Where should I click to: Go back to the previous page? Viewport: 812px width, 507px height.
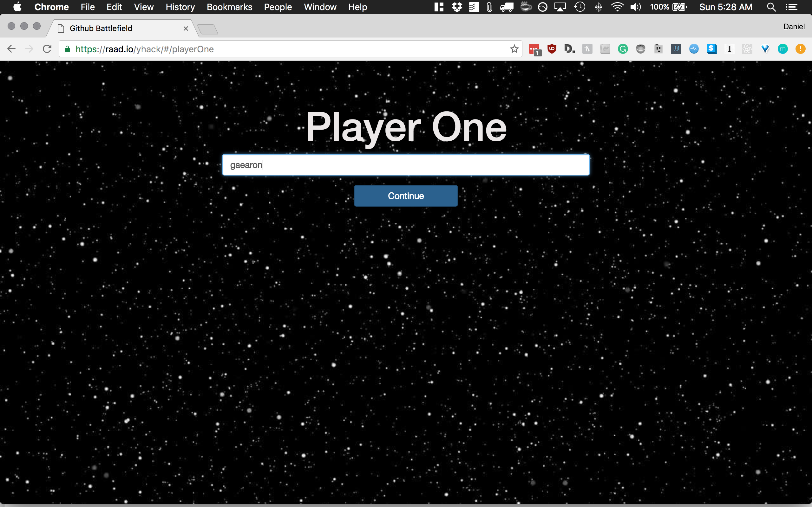(11, 49)
